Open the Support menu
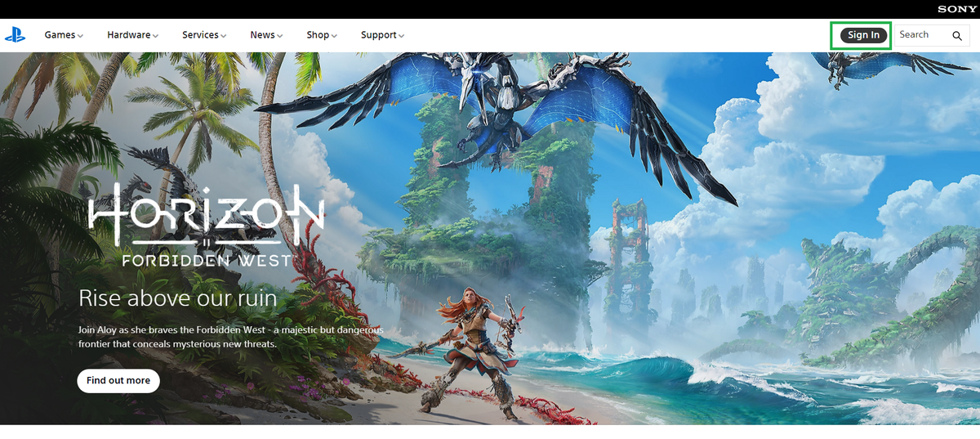The width and height of the screenshot is (980, 439). click(382, 35)
